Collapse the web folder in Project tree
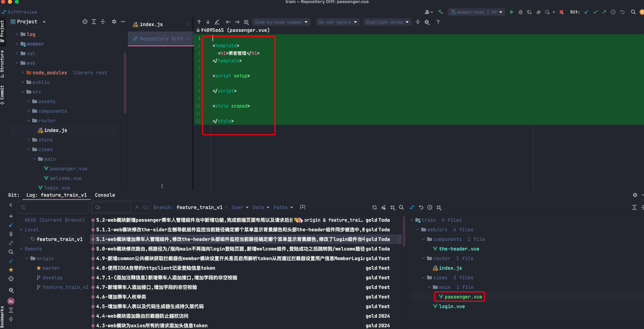The image size is (644, 329). (17, 63)
